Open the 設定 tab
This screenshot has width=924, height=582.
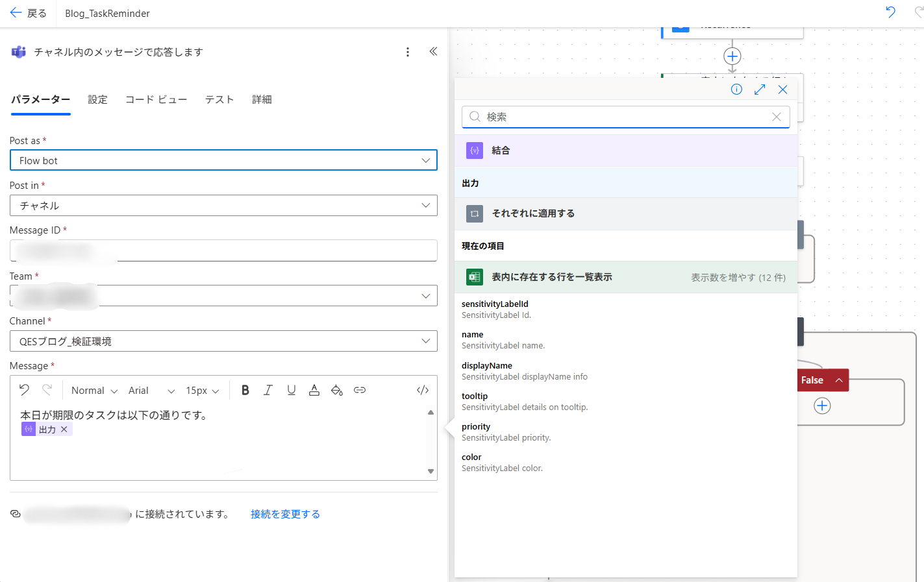click(97, 99)
